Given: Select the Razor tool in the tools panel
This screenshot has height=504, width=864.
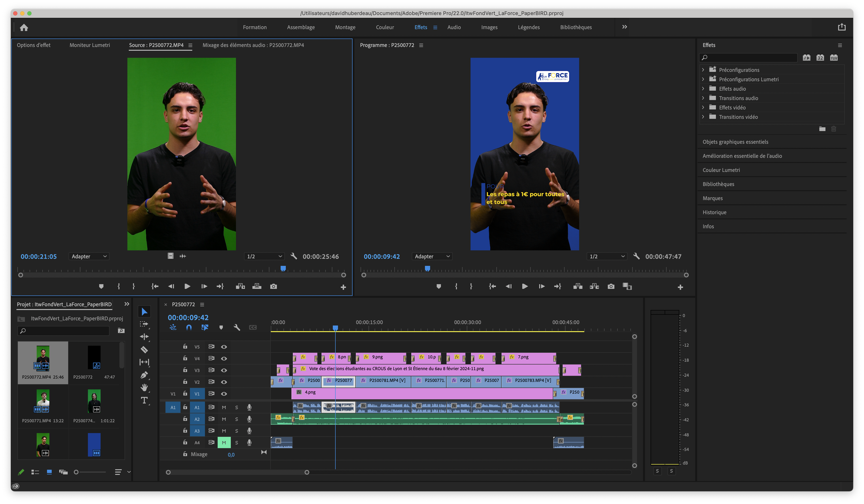Looking at the screenshot, I should pos(144,349).
